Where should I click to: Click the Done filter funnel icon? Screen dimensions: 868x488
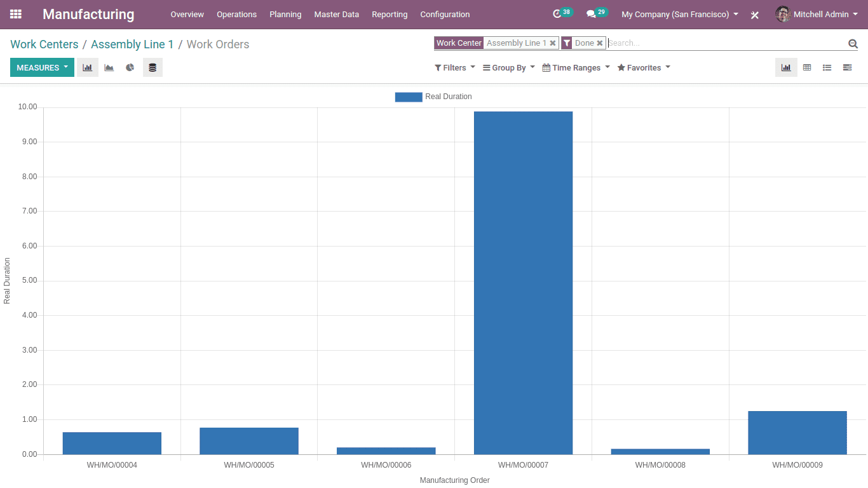[567, 43]
